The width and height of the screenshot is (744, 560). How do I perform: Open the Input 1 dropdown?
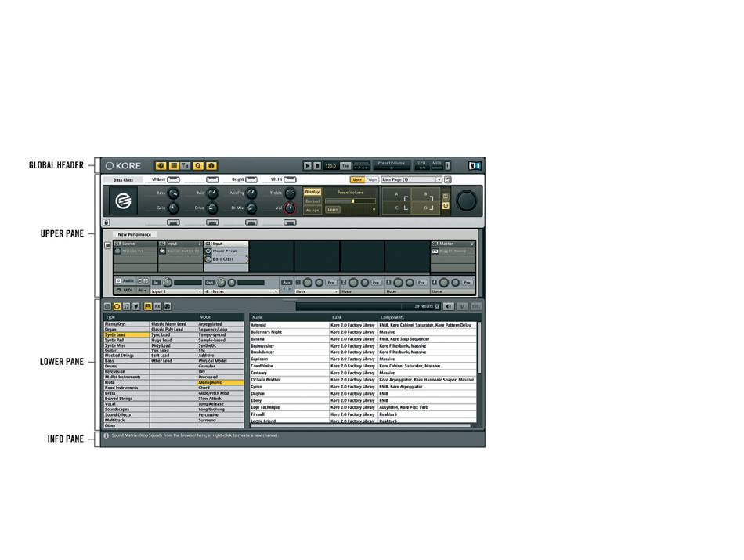[176, 291]
